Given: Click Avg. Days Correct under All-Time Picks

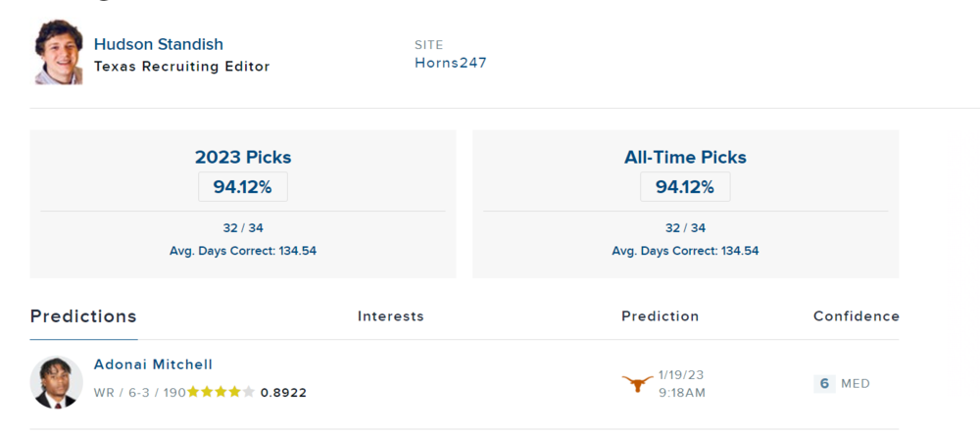Looking at the screenshot, I should (685, 251).
